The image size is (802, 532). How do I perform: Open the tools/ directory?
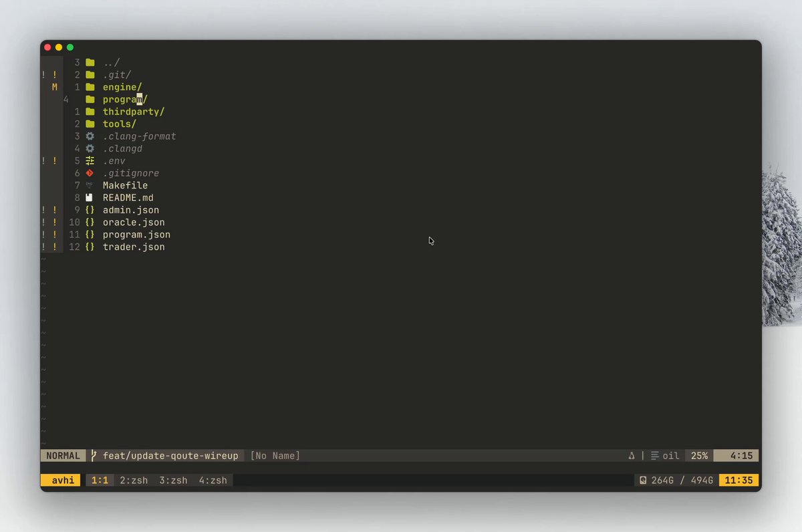click(120, 124)
